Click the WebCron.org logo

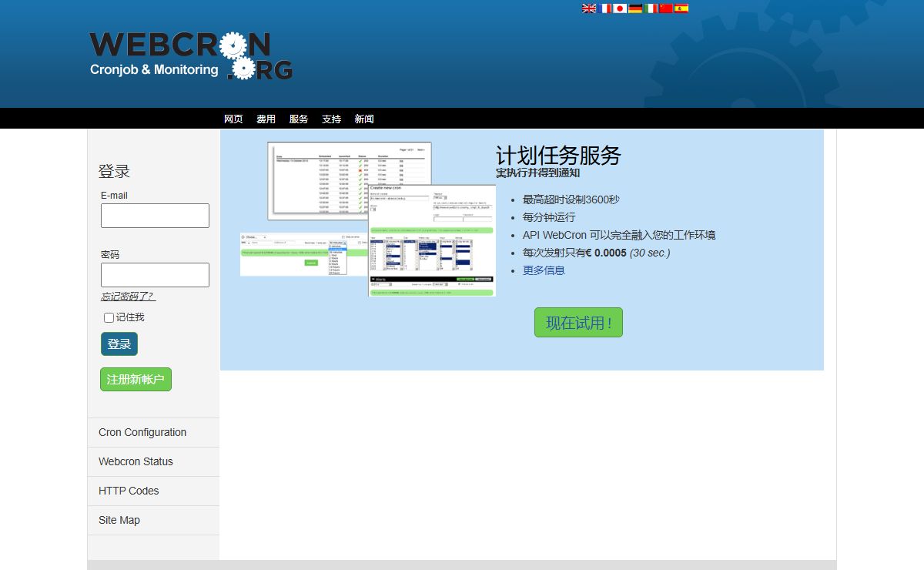(191, 55)
